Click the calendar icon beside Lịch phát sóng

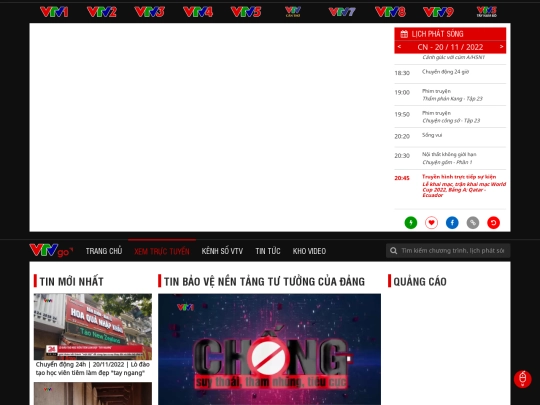click(404, 34)
